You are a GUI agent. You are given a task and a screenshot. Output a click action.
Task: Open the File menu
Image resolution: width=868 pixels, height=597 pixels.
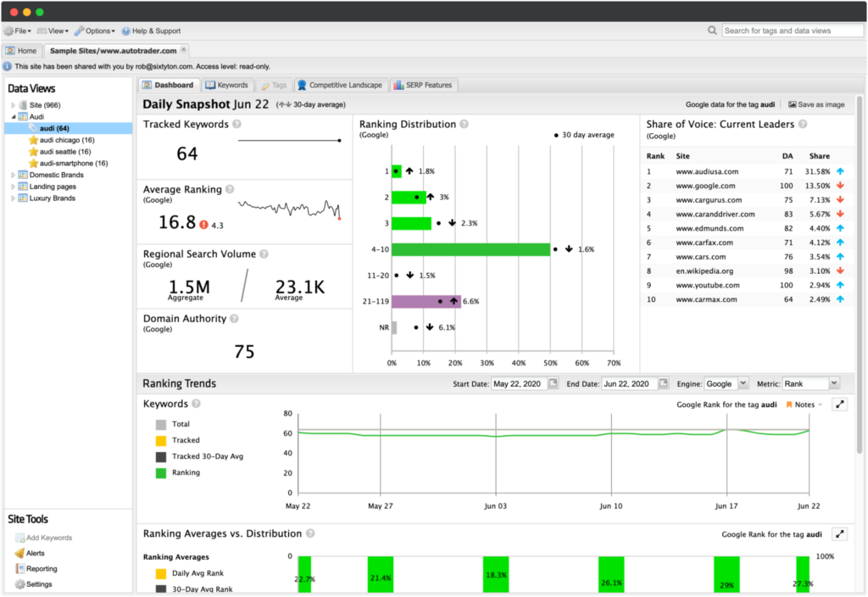click(18, 31)
